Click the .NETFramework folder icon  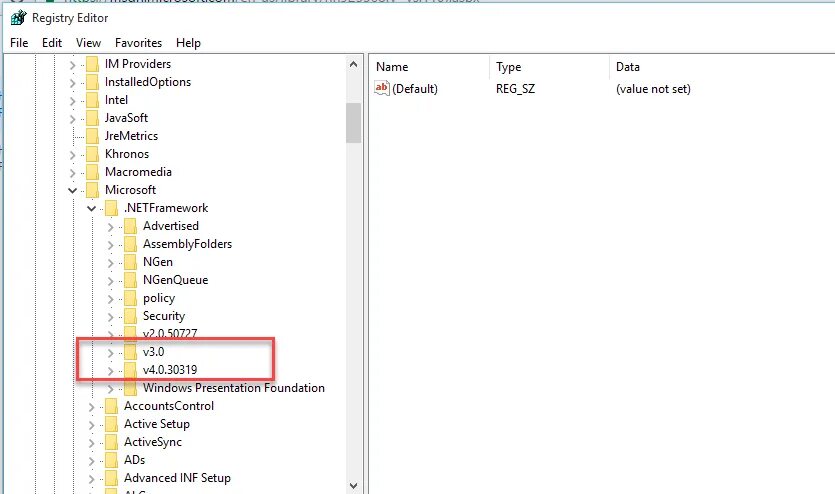pyautogui.click(x=112, y=208)
